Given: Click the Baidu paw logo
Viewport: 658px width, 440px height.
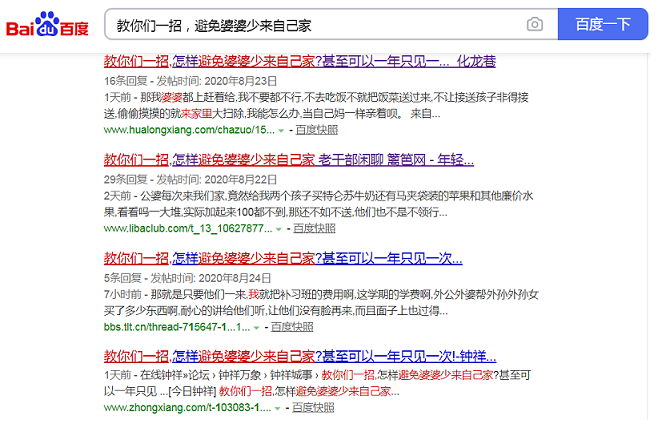Looking at the screenshot, I should [47, 24].
